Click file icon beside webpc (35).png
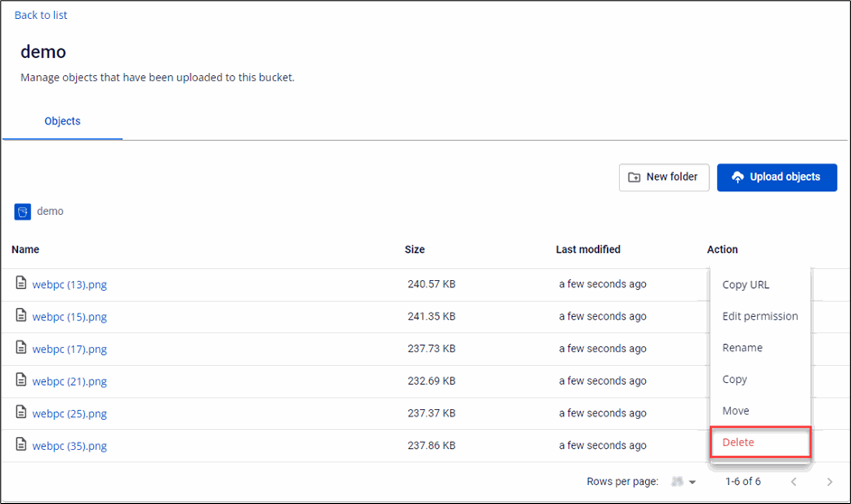The height and width of the screenshot is (504, 851). pyautogui.click(x=21, y=444)
